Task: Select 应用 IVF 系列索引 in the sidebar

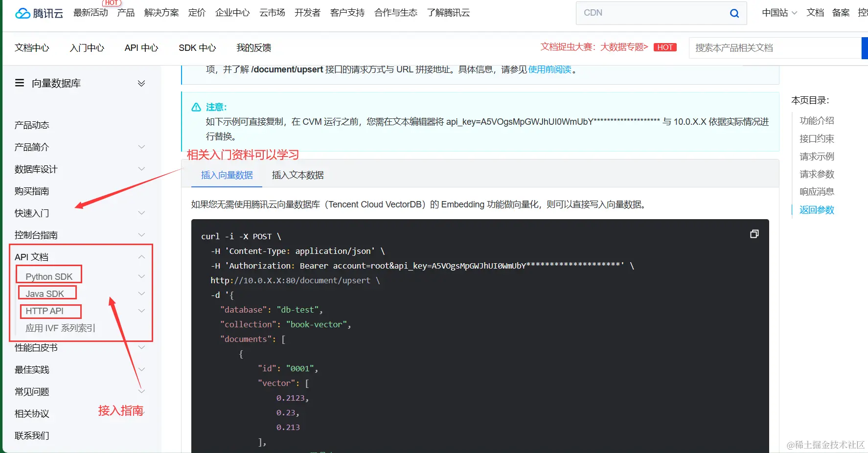Action: (x=61, y=328)
